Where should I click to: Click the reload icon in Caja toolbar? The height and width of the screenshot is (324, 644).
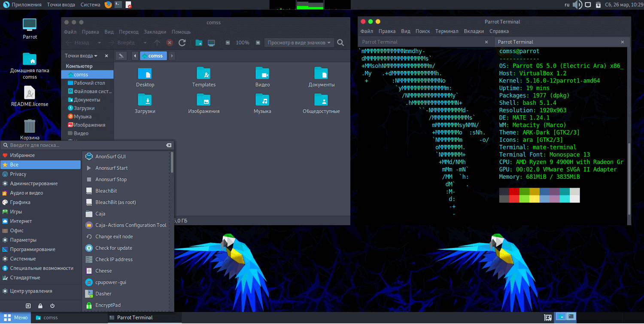(182, 43)
